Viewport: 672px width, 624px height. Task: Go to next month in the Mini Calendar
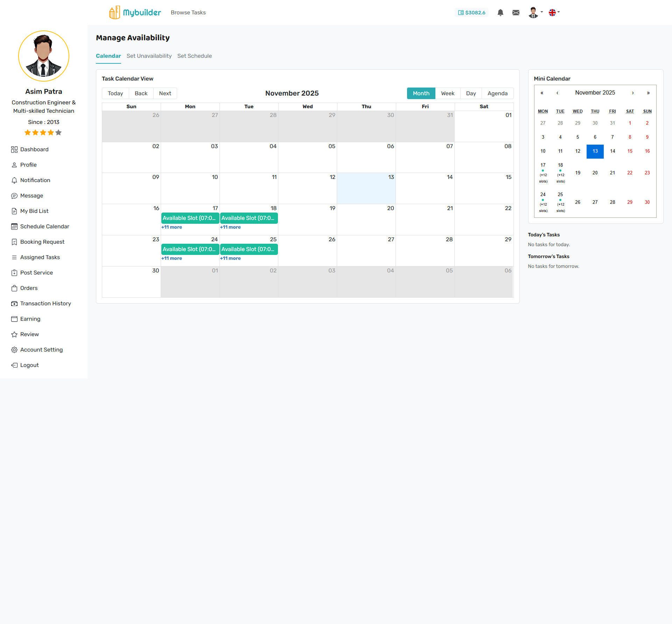[x=632, y=93]
